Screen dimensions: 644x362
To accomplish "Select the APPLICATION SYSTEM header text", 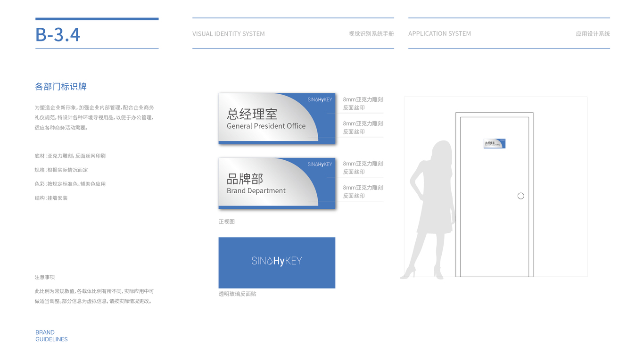I will tap(439, 33).
